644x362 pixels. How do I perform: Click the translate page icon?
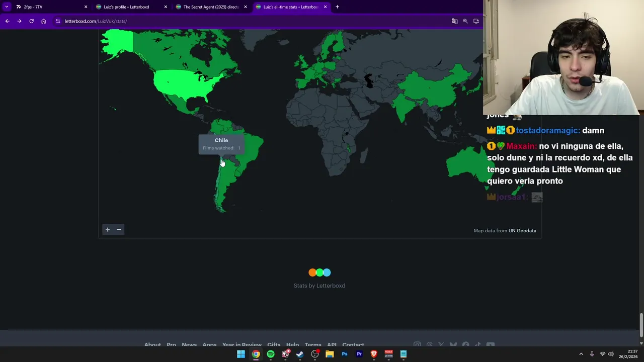[x=454, y=21]
